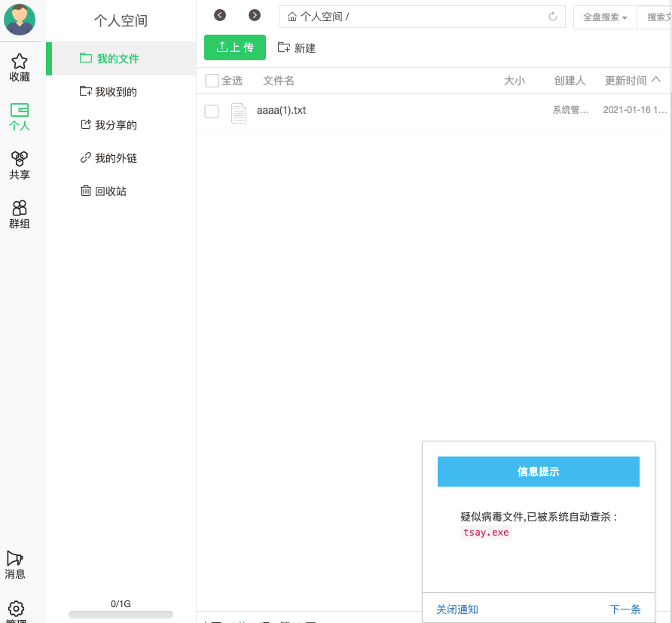The height and width of the screenshot is (623, 672).
Task: Click the 系统管... creator cell
Action: point(570,110)
